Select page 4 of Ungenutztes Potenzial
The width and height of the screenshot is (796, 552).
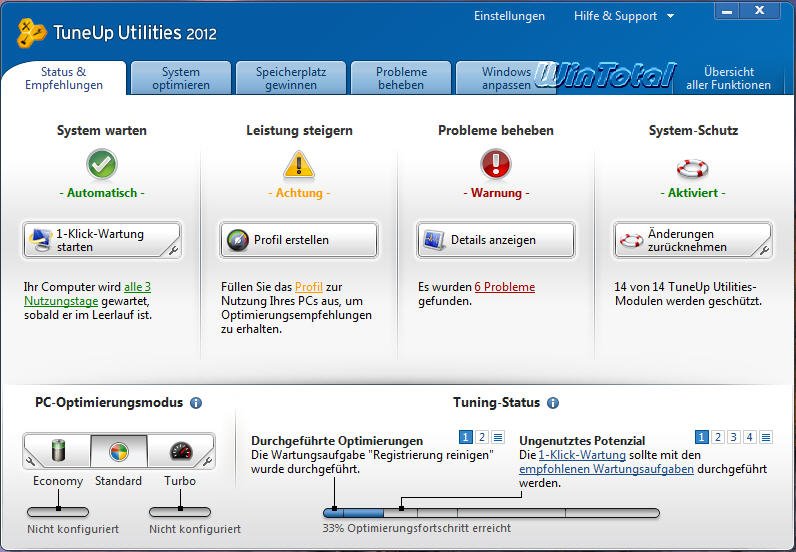(x=750, y=437)
